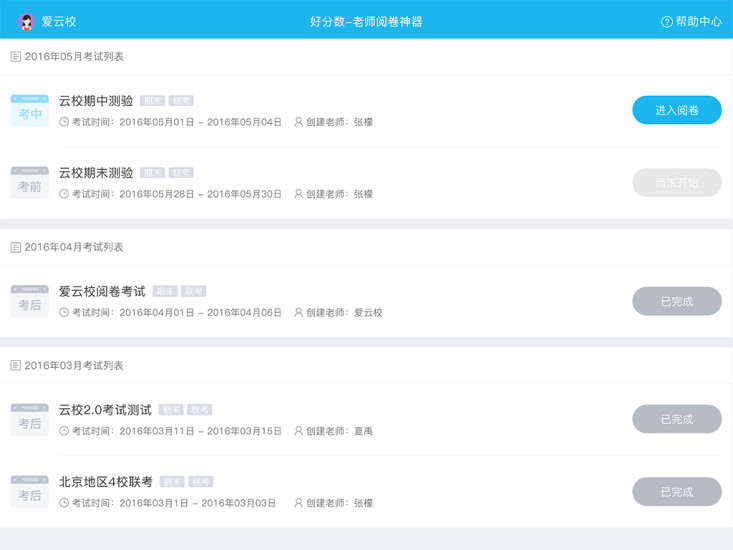Click the 联考 tag on 爱云校阅卷考试

[193, 291]
